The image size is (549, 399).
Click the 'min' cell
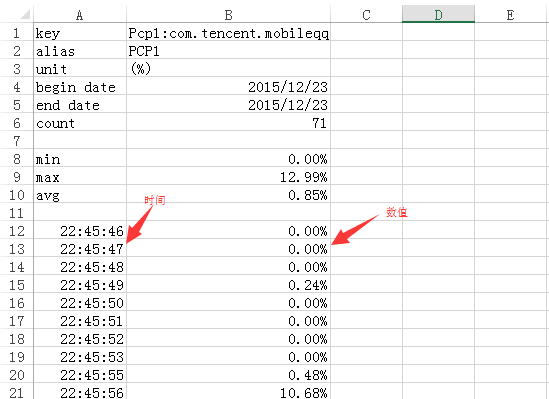pos(80,159)
